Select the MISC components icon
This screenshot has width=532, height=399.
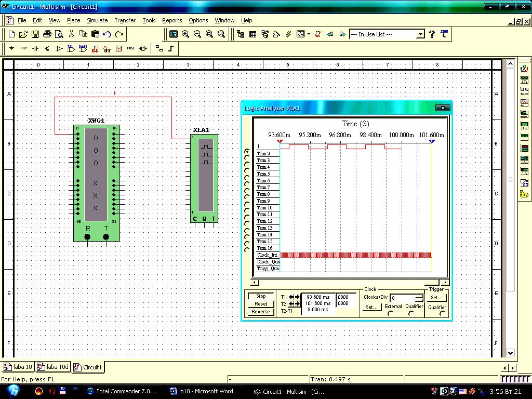tap(130, 48)
